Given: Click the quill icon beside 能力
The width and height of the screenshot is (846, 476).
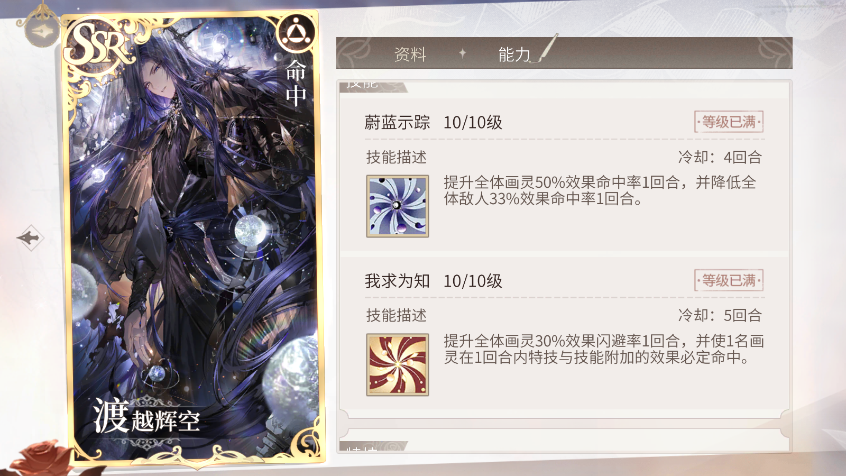Looking at the screenshot, I should click(x=548, y=48).
